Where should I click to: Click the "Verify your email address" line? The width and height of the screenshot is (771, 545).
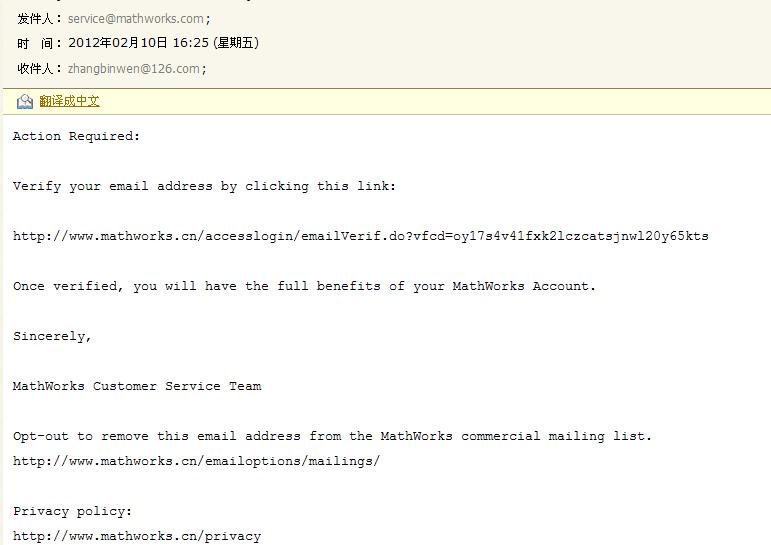click(204, 186)
